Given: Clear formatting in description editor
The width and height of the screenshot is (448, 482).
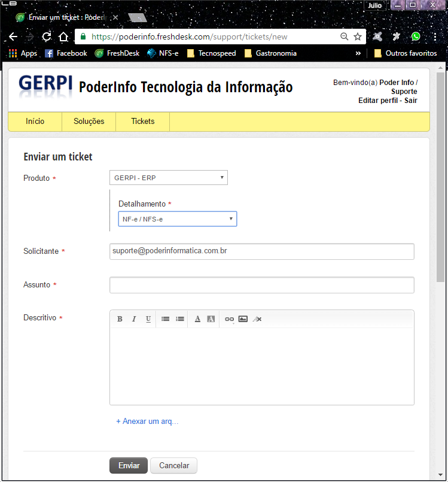Looking at the screenshot, I should point(257,319).
